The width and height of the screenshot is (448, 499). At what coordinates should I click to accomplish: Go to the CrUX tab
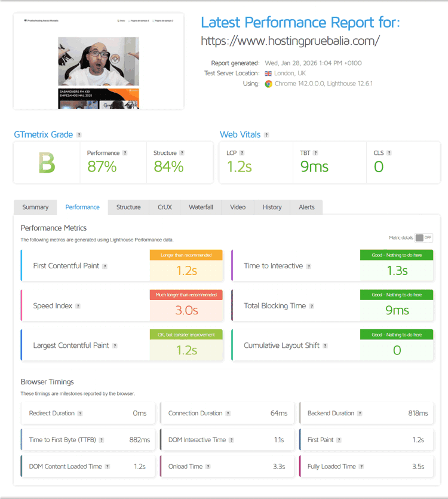pos(165,207)
